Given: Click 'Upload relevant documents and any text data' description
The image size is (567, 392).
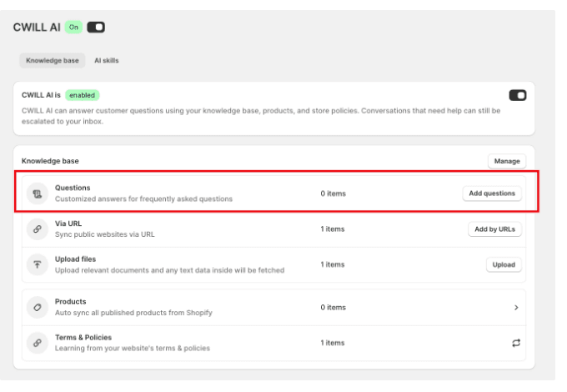Looking at the screenshot, I should pos(169,270).
